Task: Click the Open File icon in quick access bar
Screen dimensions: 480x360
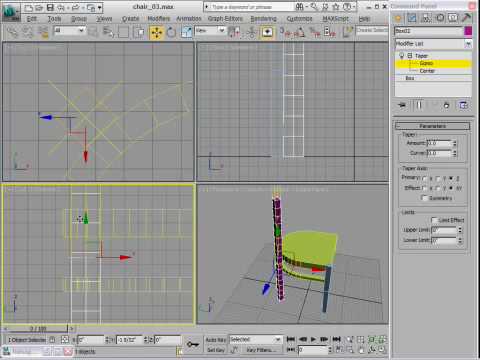Action: point(39,7)
